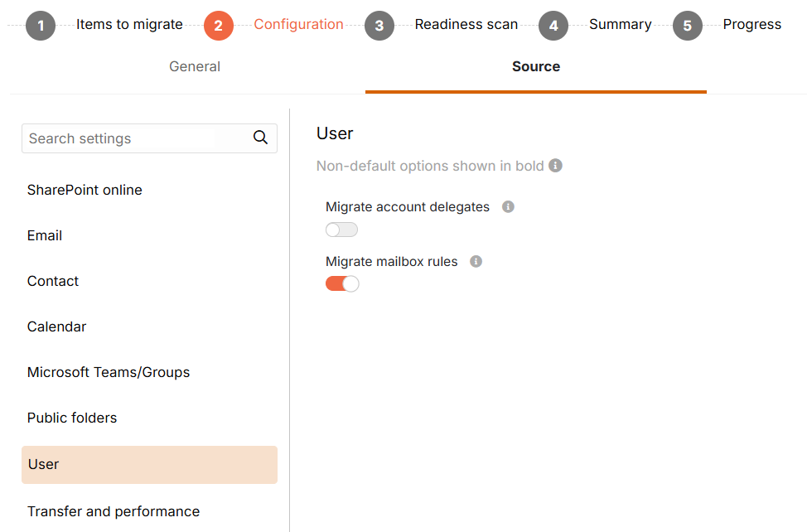Open Microsoft Teams/Groups settings
The height and width of the screenshot is (532, 807).
tap(109, 372)
